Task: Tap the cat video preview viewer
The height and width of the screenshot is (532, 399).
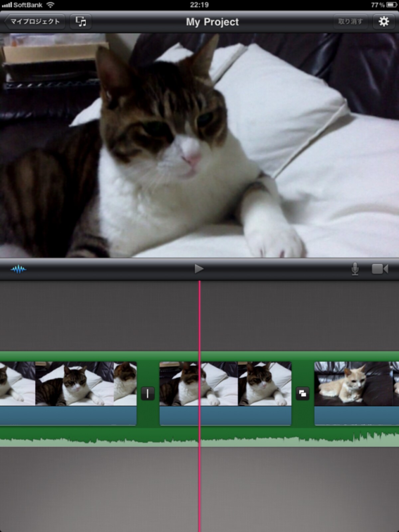Action: 199,145
